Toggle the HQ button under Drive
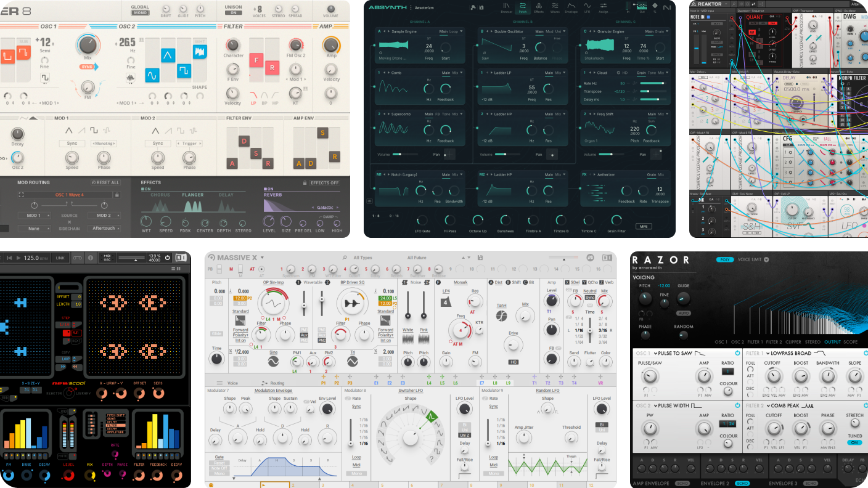Viewport: 868px width, 488px height. [513, 362]
